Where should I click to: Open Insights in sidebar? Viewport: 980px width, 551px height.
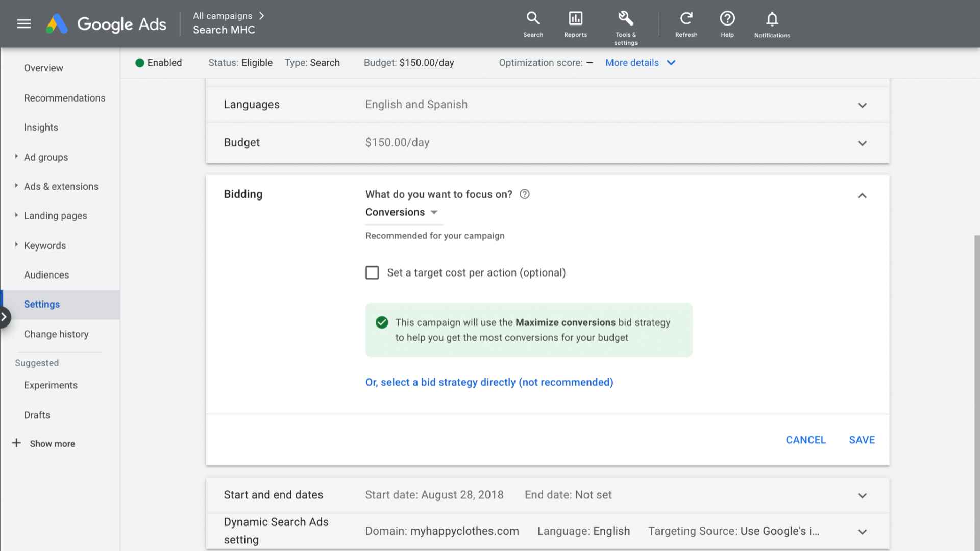pos(41,128)
